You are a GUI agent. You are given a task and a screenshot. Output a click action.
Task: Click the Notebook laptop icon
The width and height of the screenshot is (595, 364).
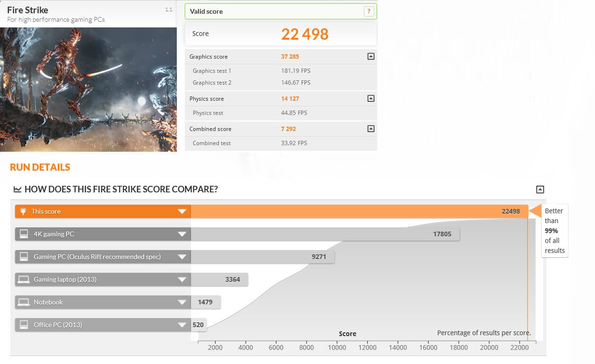(23, 302)
